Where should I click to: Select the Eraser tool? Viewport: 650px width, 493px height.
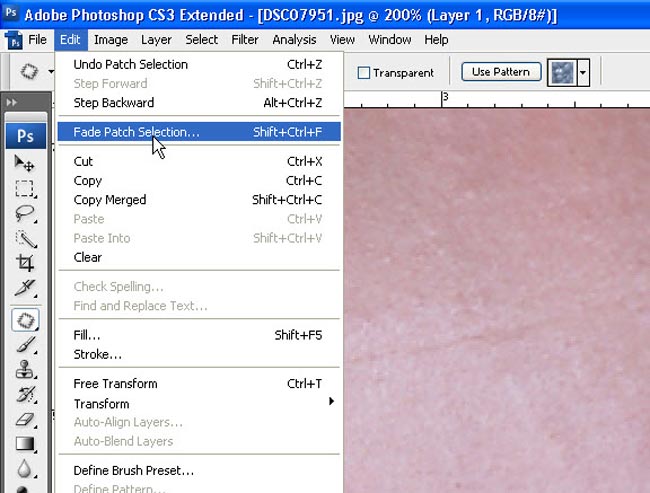[x=24, y=419]
